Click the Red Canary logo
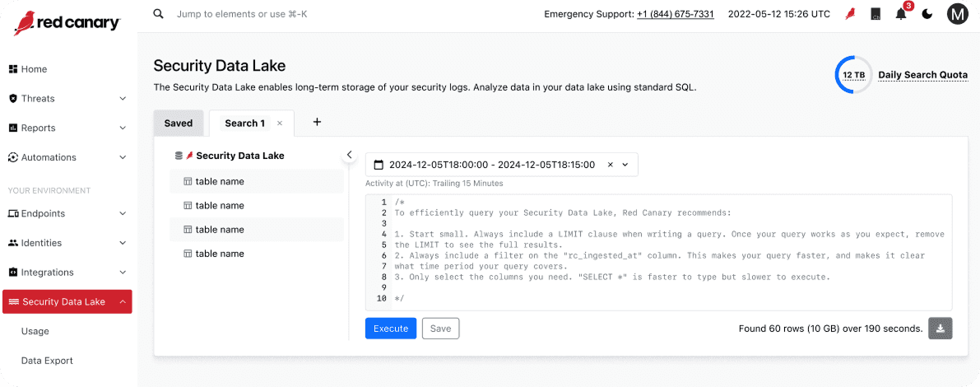This screenshot has width=980, height=387. (67, 25)
